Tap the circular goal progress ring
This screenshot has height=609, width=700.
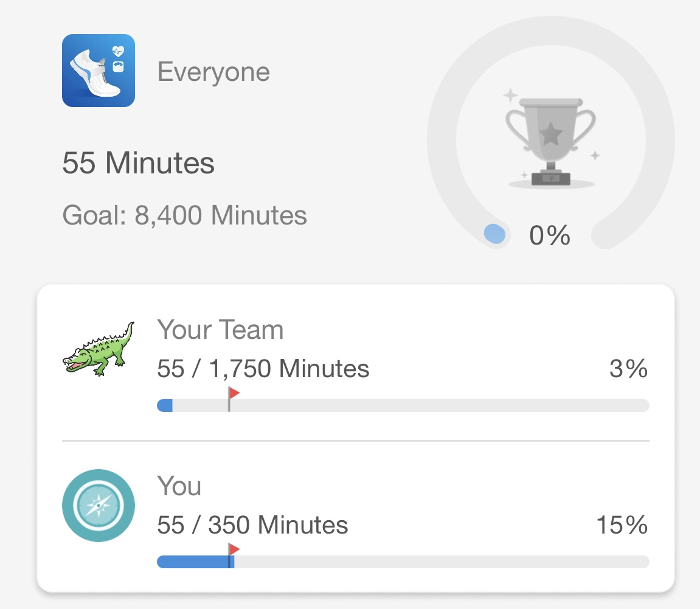pos(550,133)
